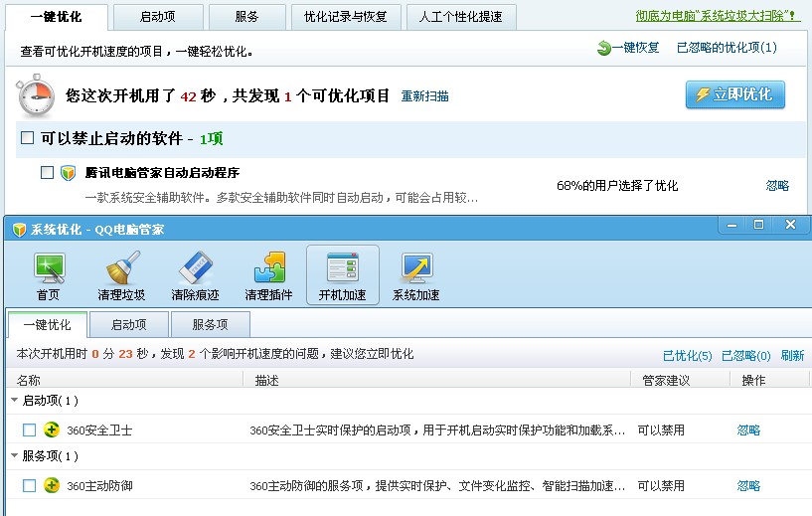Open the 已优化(5) link
Image resolution: width=812 pixels, height=516 pixels.
tap(687, 356)
